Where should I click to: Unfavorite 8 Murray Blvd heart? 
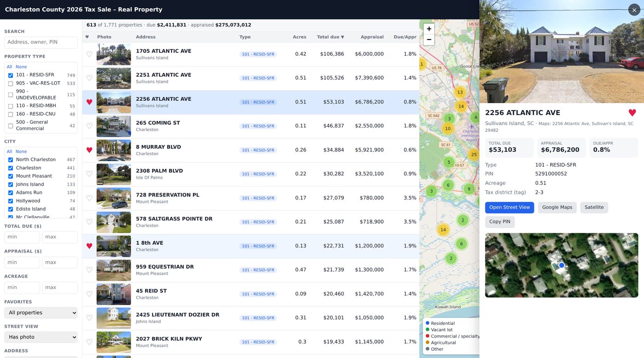coord(89,150)
